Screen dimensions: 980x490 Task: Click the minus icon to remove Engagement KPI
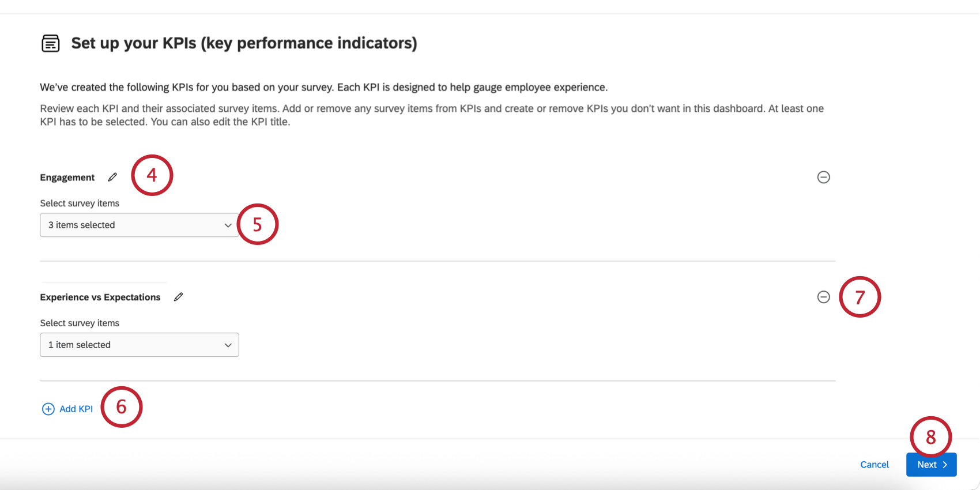[823, 177]
